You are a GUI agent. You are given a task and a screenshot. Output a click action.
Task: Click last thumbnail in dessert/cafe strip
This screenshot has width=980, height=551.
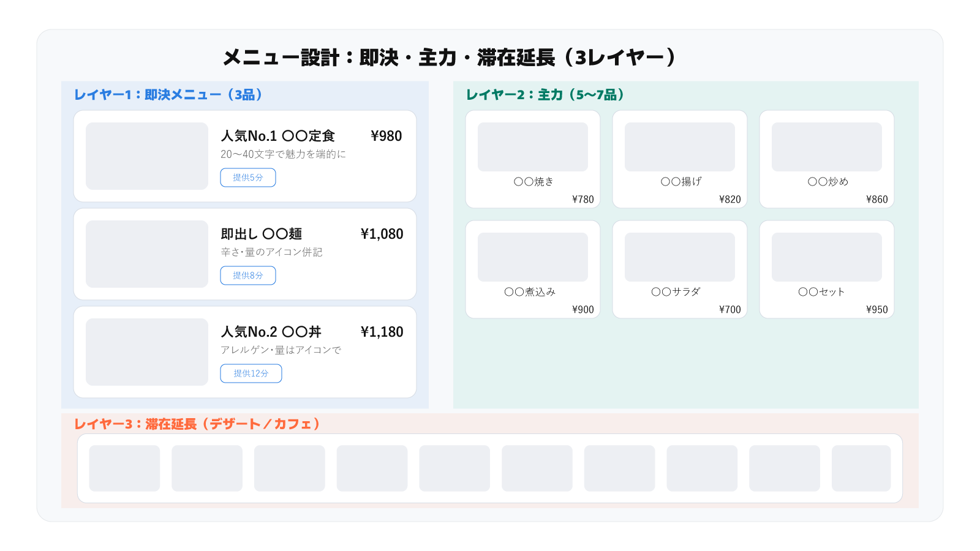(x=861, y=468)
